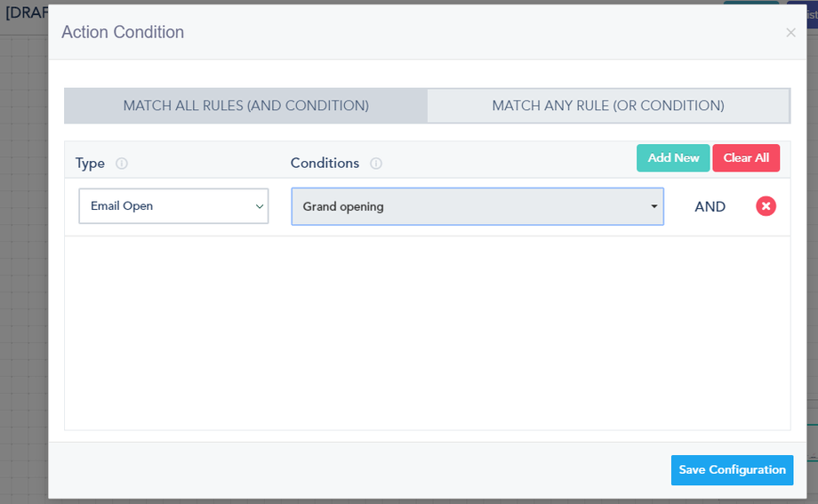818x504 pixels.
Task: Click the info icon beside Conditions
Action: point(376,164)
